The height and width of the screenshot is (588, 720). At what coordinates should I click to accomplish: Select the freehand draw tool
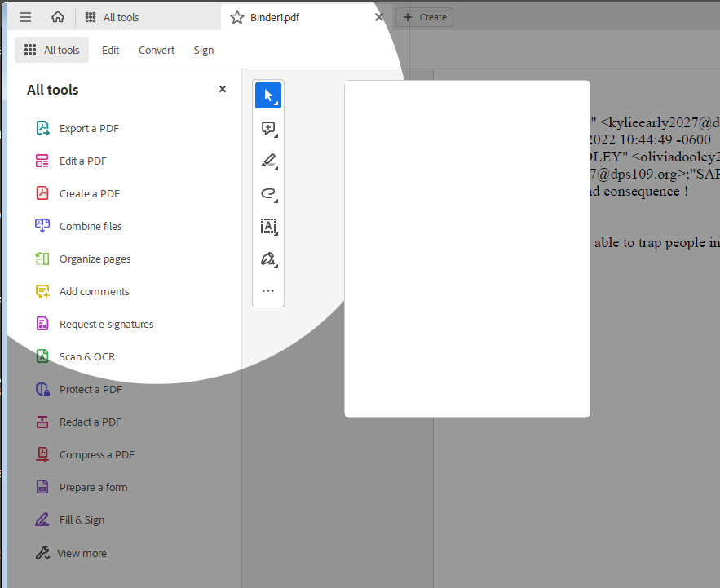click(267, 194)
